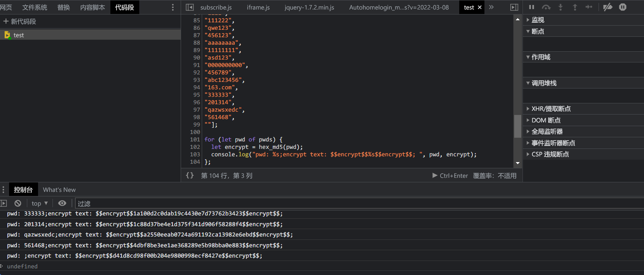The image size is (644, 275).
Task: Close the test editor tab
Action: [479, 7]
